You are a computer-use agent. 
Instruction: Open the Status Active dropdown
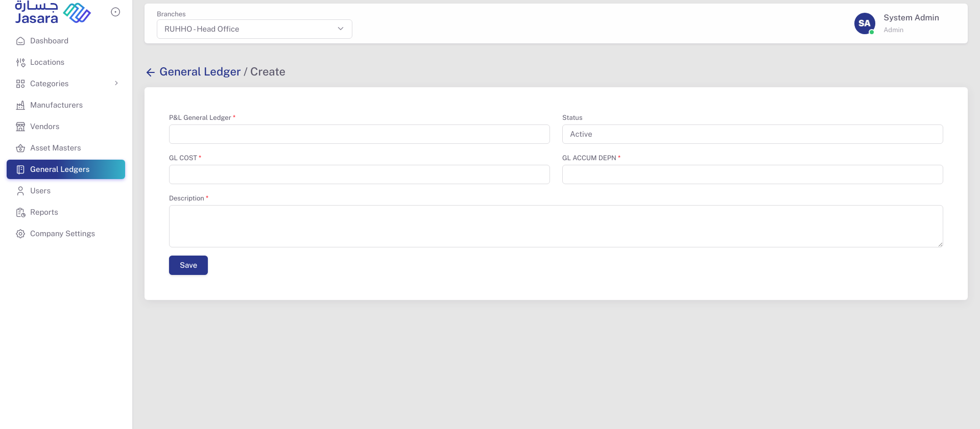pos(752,134)
